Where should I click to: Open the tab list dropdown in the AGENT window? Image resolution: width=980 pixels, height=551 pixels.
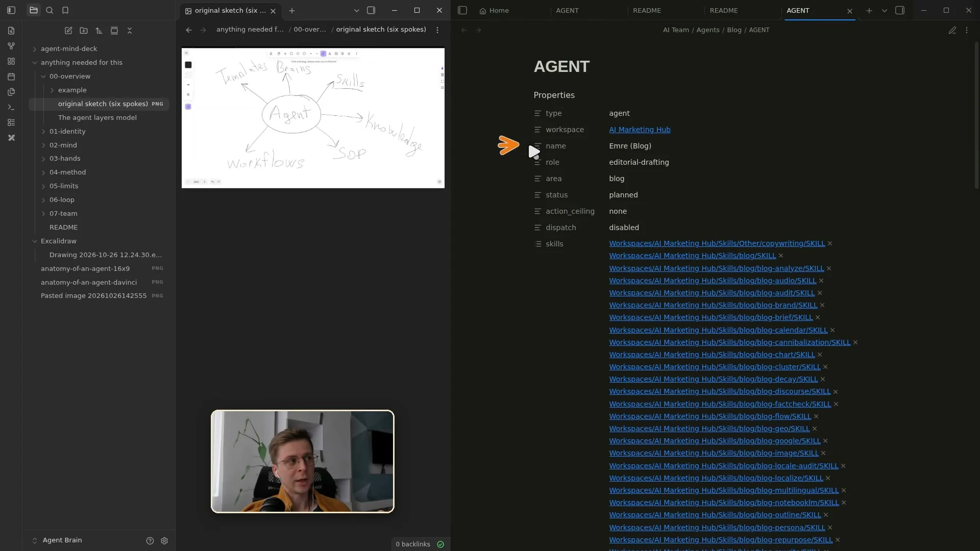(885, 10)
